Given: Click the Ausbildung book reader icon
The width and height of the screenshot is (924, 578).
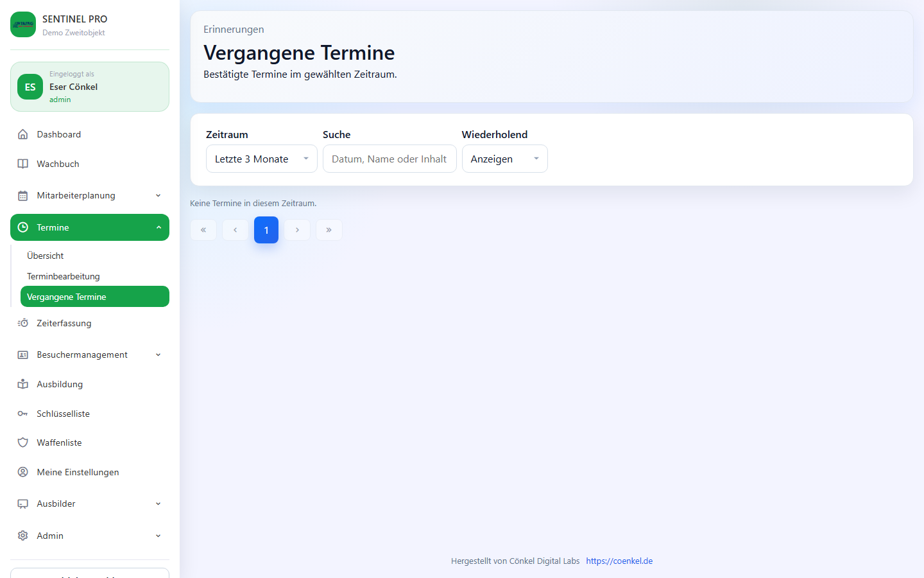Looking at the screenshot, I should (23, 384).
